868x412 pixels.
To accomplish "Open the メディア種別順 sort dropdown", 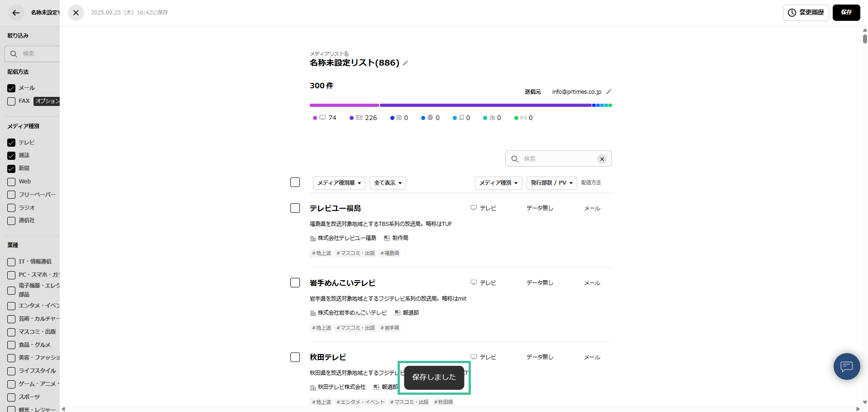I will [x=339, y=183].
